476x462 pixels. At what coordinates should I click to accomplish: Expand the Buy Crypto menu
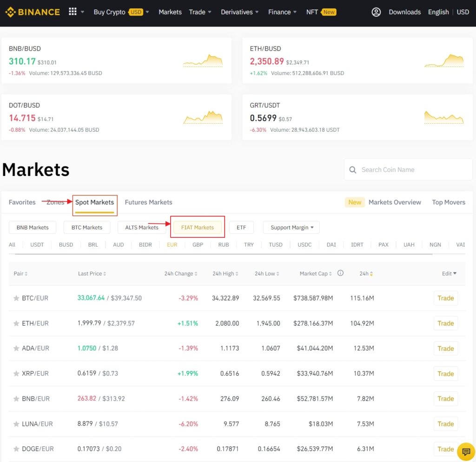point(121,12)
